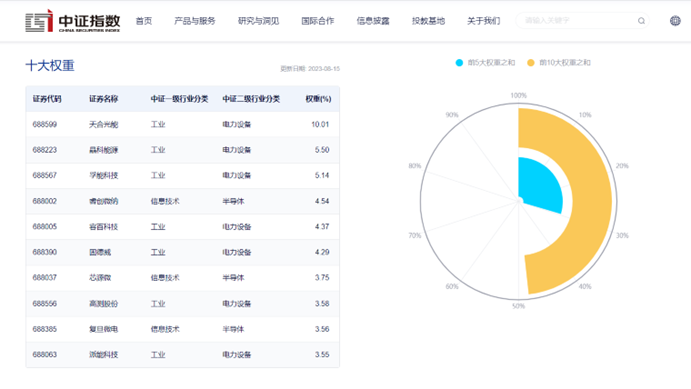The image size is (691, 389).
Task: Click 电力设备 in the 688599 row
Action: tap(237, 124)
